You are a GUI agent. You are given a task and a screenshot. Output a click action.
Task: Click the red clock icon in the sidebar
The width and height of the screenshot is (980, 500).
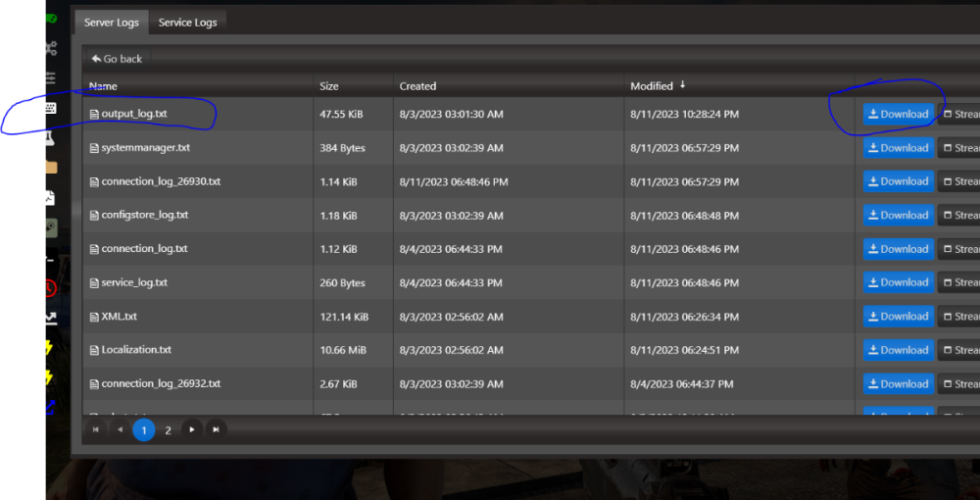(51, 288)
